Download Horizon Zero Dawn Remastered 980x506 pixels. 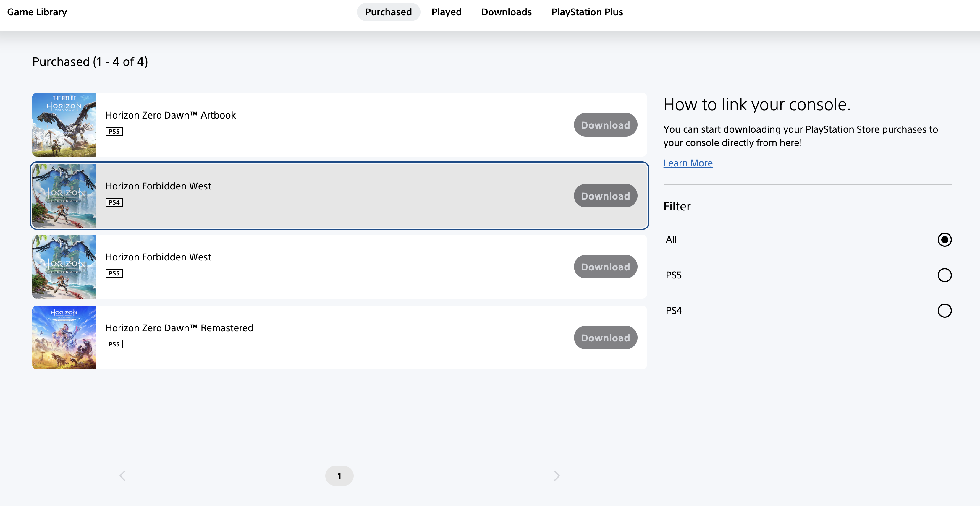click(606, 338)
